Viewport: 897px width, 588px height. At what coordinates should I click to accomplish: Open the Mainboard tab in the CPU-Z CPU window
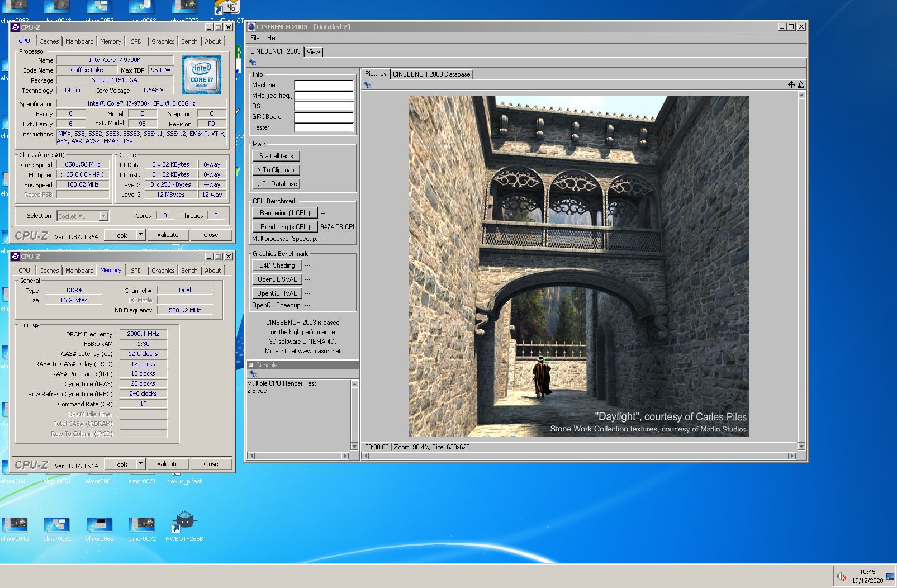click(79, 41)
